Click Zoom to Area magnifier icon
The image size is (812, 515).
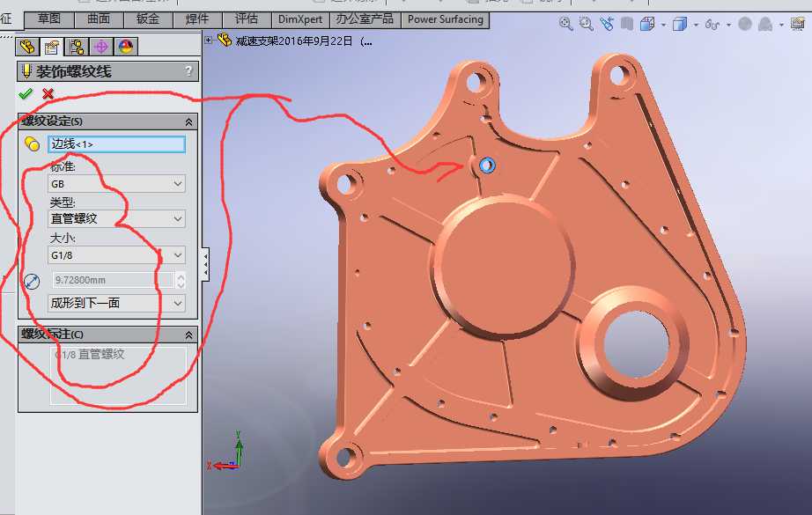pos(587,24)
